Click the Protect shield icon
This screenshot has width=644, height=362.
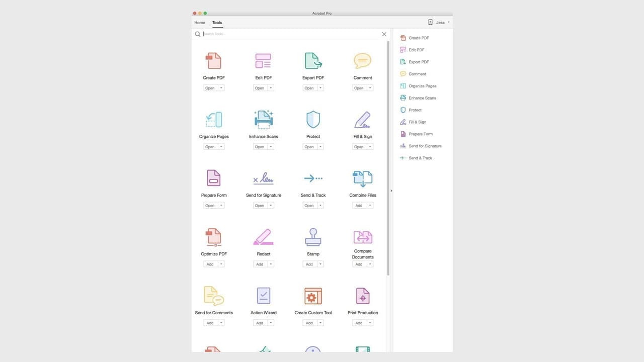pyautogui.click(x=313, y=119)
